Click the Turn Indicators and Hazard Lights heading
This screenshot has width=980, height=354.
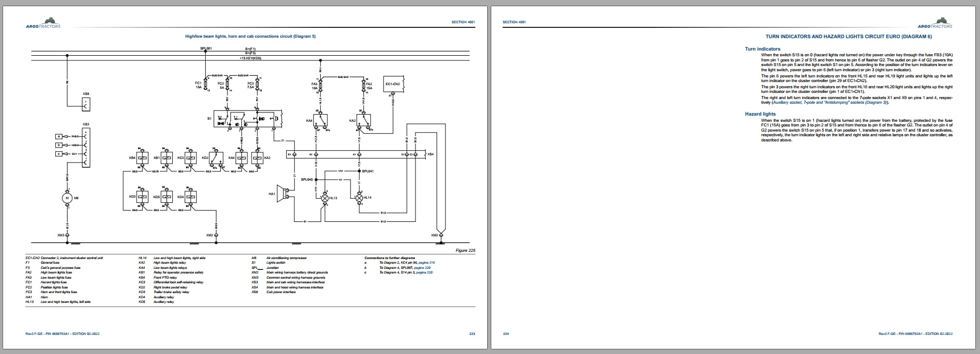point(849,37)
